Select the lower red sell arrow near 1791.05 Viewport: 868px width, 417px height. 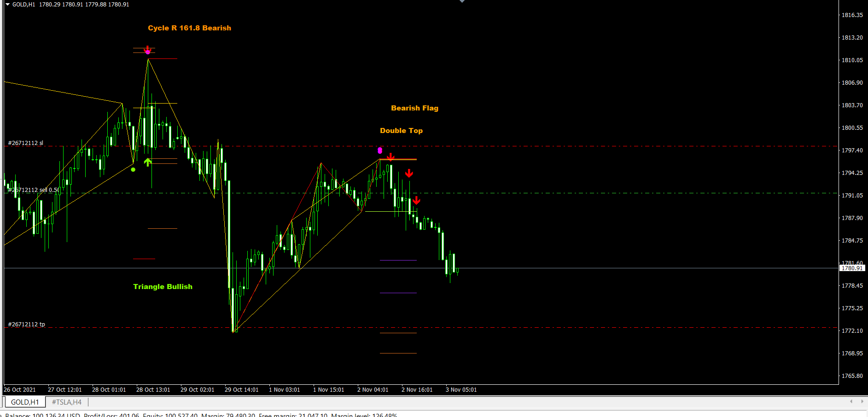[416, 201]
